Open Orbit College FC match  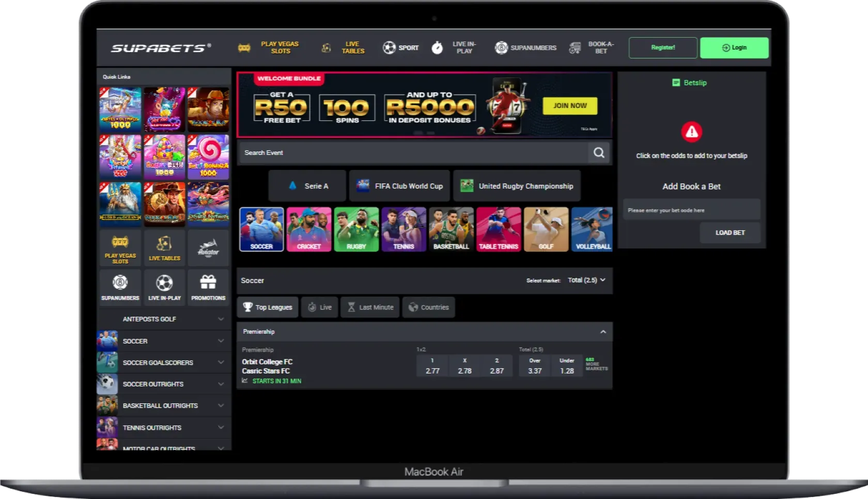click(x=267, y=362)
